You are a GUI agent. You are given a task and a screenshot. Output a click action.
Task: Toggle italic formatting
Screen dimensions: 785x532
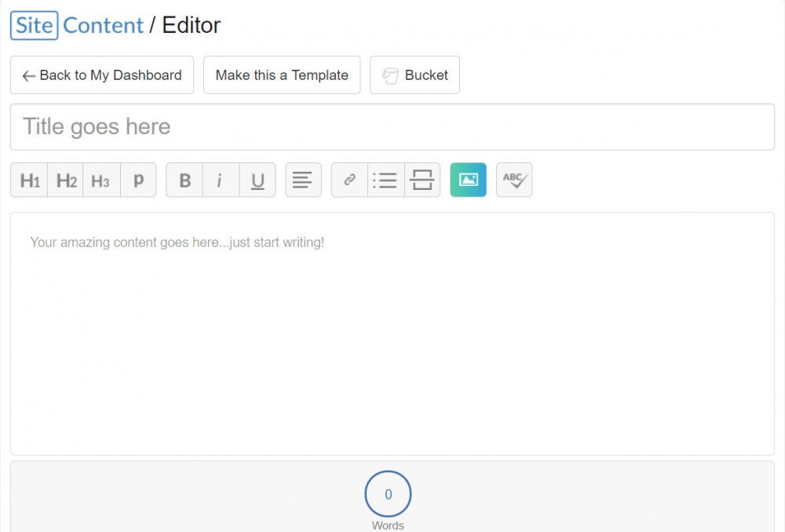(x=221, y=180)
